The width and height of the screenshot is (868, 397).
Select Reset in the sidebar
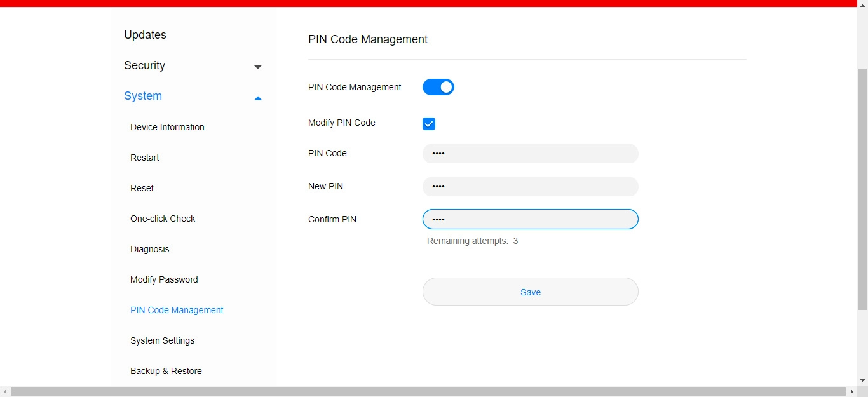tap(142, 188)
